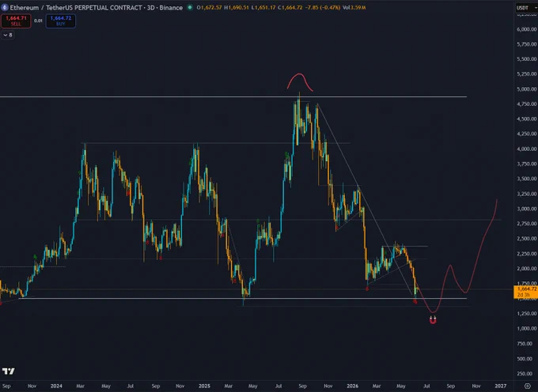Click the 2026 label on time axis
This screenshot has height=392, width=538.
(x=352, y=386)
